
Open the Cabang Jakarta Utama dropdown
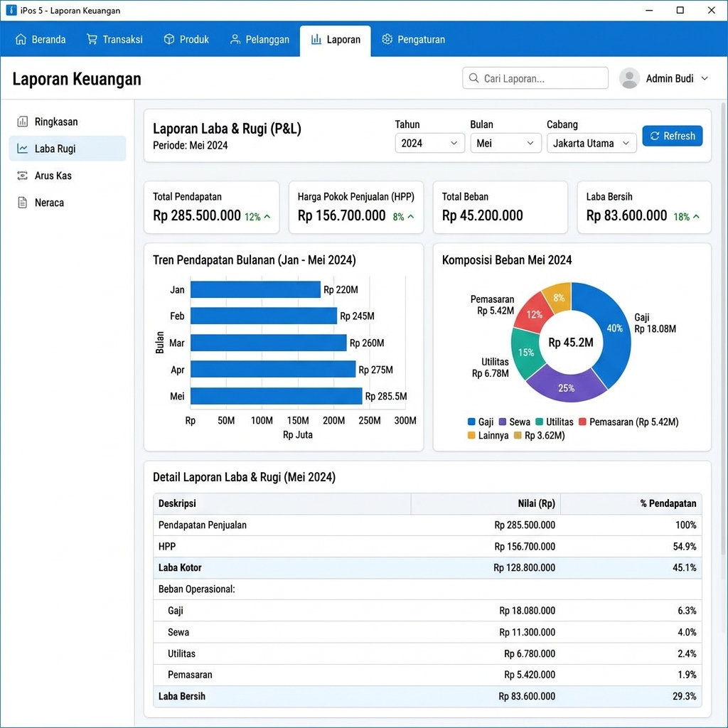(591, 143)
